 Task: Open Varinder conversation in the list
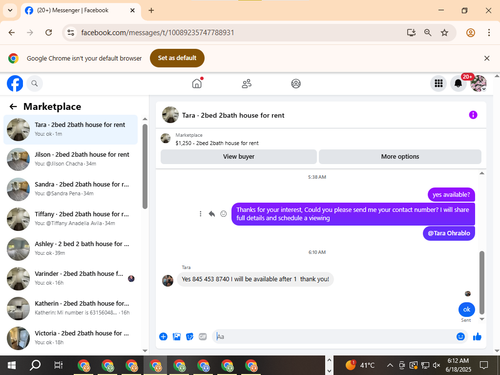click(x=70, y=278)
